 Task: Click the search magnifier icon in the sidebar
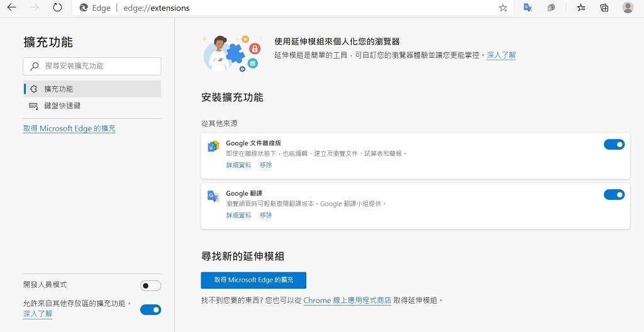pyautogui.click(x=35, y=66)
